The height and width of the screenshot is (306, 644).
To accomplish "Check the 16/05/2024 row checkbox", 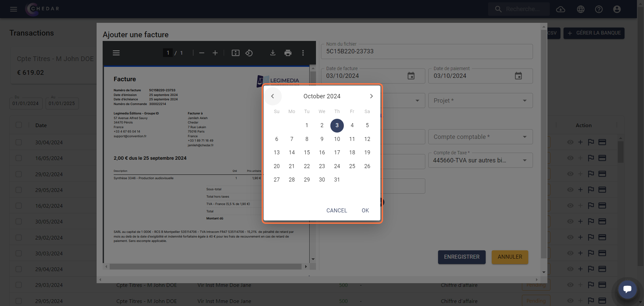I will click(x=19, y=158).
